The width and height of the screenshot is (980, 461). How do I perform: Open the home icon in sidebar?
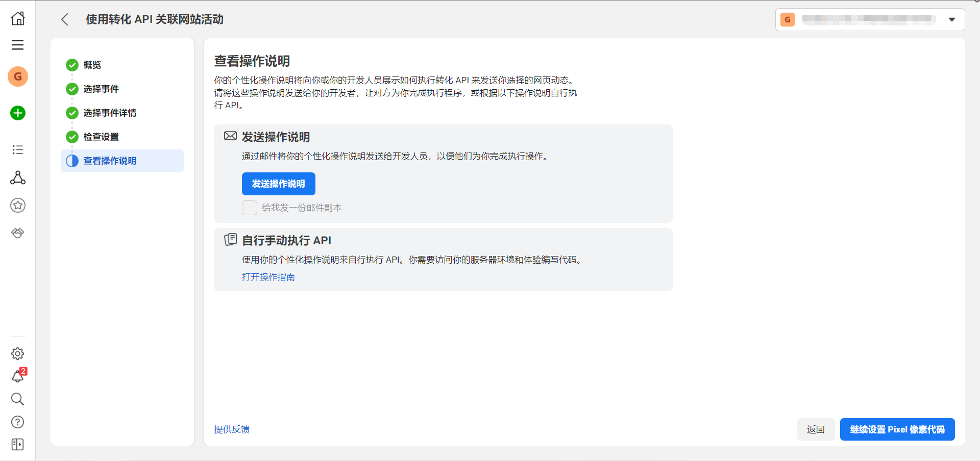click(x=18, y=18)
